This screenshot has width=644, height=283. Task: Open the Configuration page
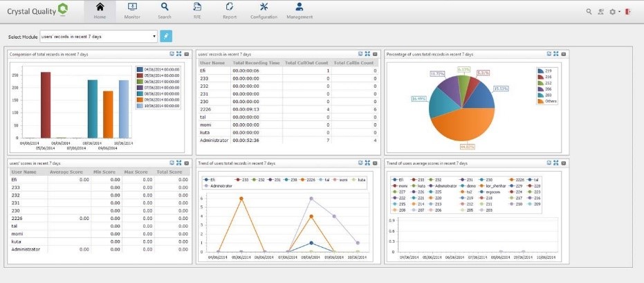pos(264,10)
